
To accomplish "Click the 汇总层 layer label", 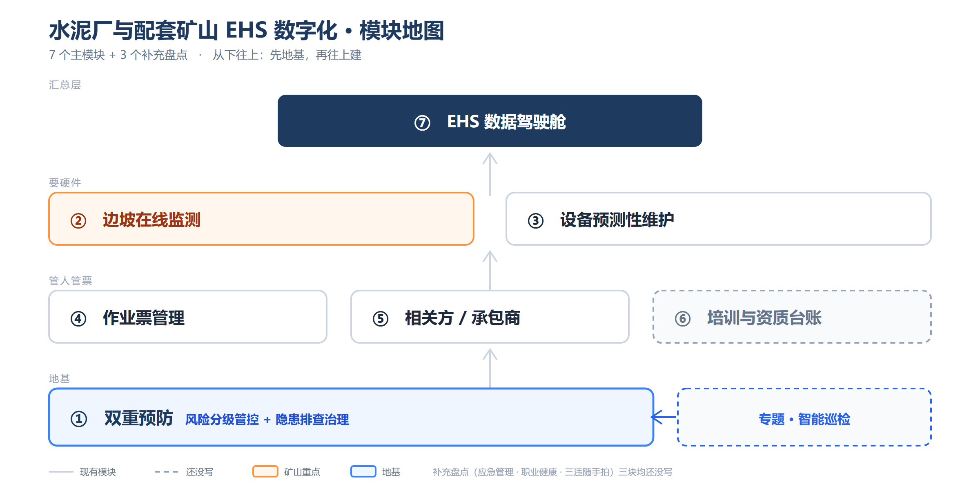I will [65, 85].
